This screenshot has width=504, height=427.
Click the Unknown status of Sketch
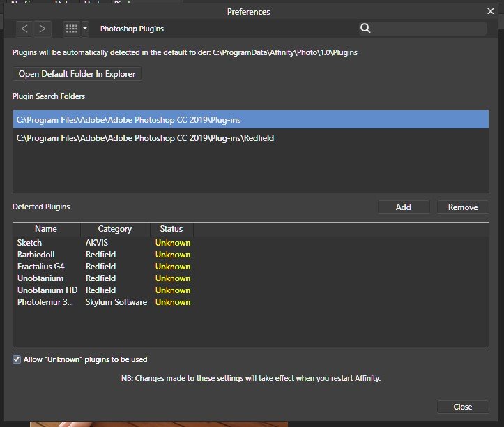173,243
